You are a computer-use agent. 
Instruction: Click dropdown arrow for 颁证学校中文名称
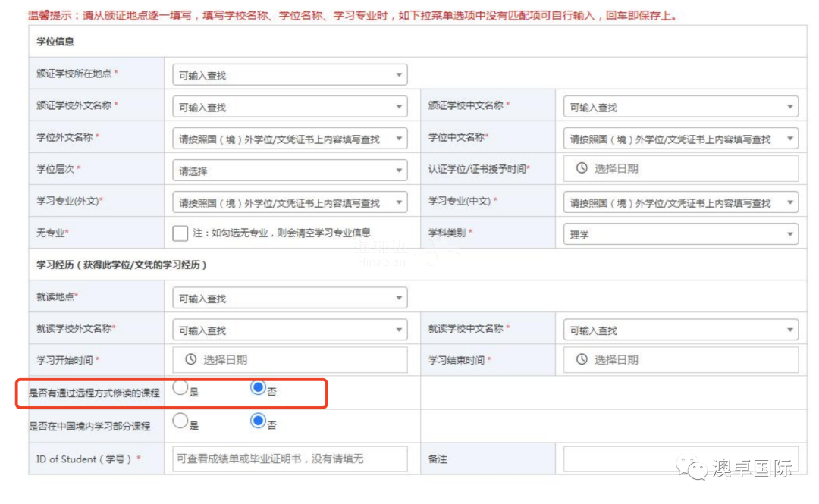pos(790,108)
